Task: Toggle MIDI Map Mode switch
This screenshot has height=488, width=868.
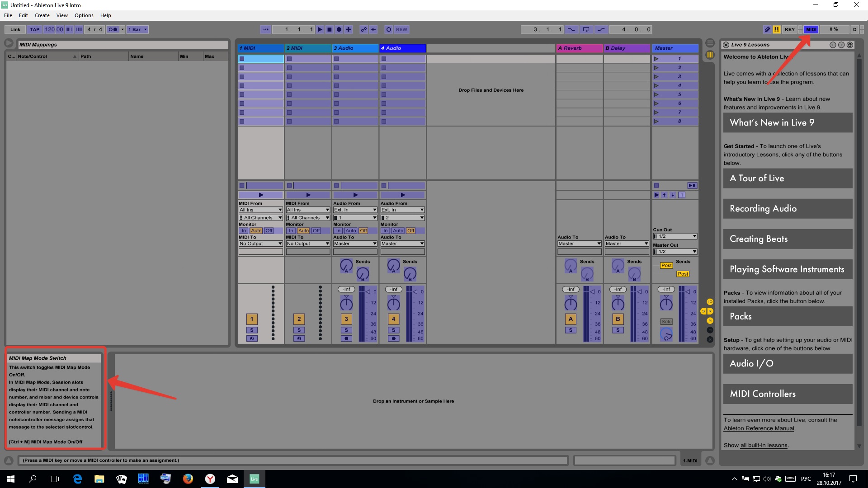Action: (x=811, y=29)
